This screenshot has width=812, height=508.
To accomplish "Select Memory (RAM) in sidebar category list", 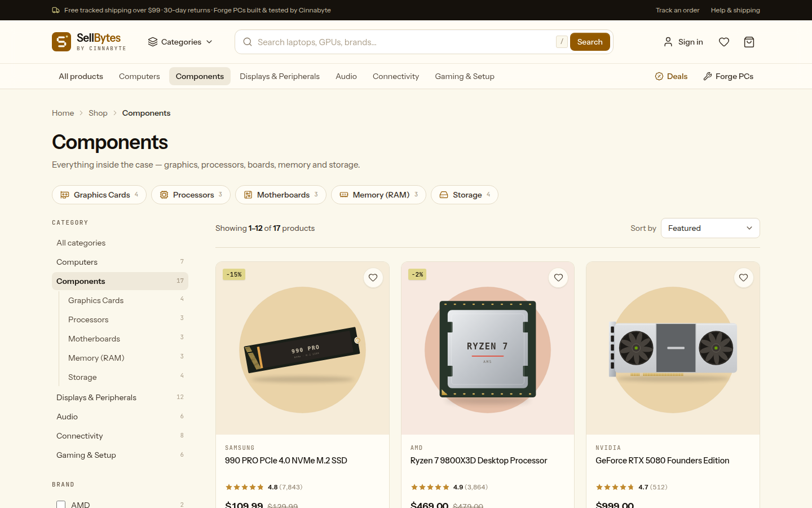I will click(126, 358).
